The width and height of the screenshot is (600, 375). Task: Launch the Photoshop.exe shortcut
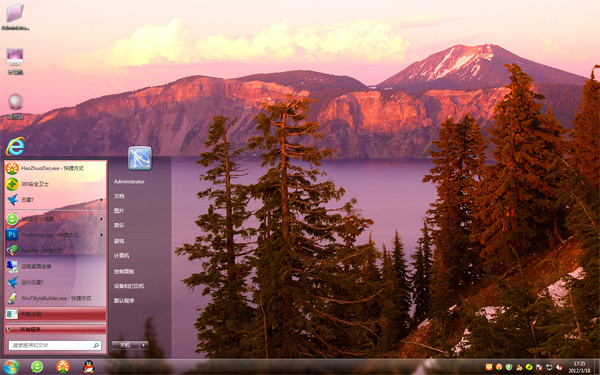pos(55,235)
